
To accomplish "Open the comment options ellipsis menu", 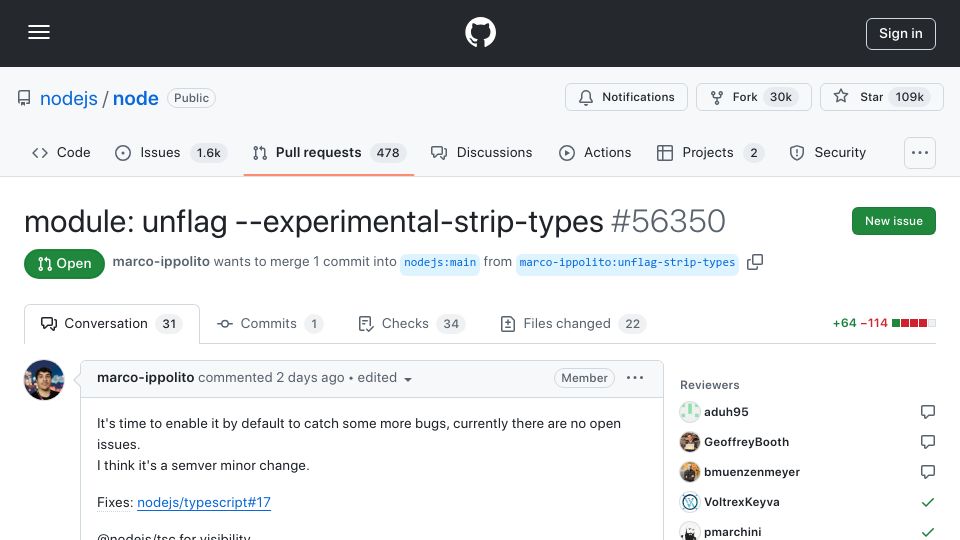I will click(635, 378).
